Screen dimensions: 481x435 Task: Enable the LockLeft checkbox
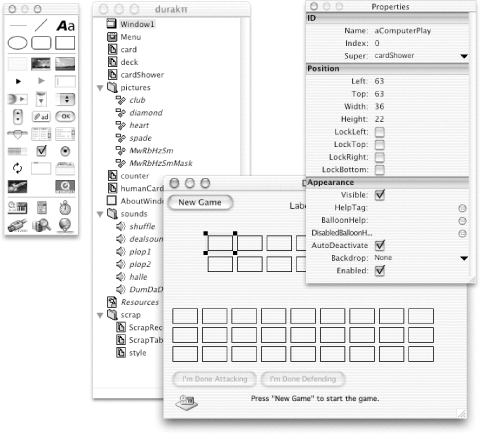[x=380, y=132]
